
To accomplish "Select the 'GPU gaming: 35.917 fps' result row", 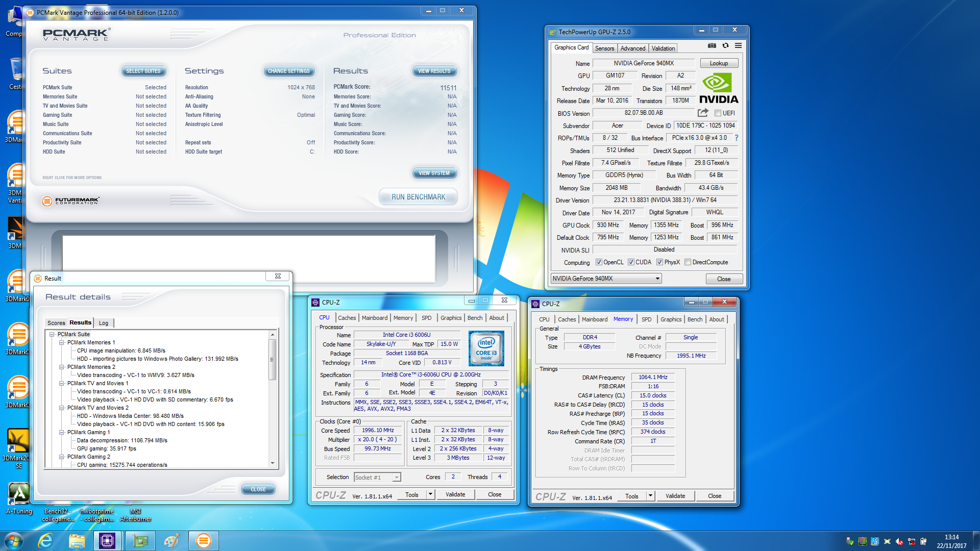I will [107, 449].
